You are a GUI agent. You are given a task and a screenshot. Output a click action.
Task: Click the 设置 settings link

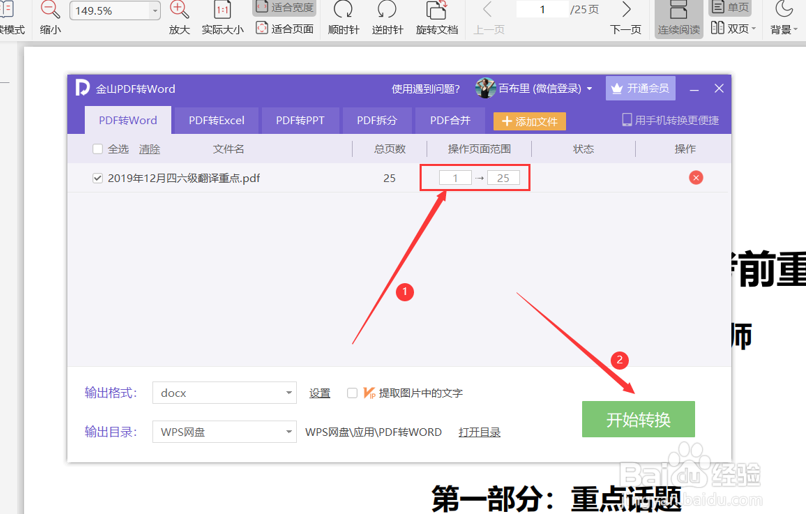319,394
